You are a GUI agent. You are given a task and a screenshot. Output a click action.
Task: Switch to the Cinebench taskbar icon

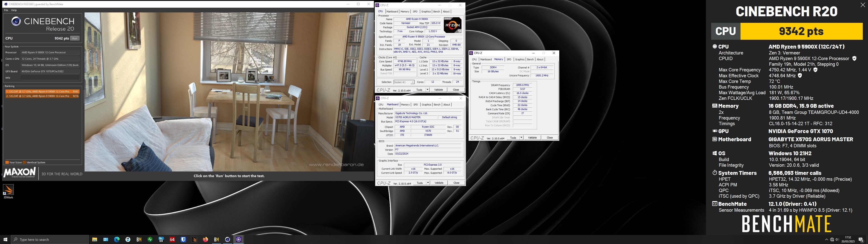click(x=227, y=240)
